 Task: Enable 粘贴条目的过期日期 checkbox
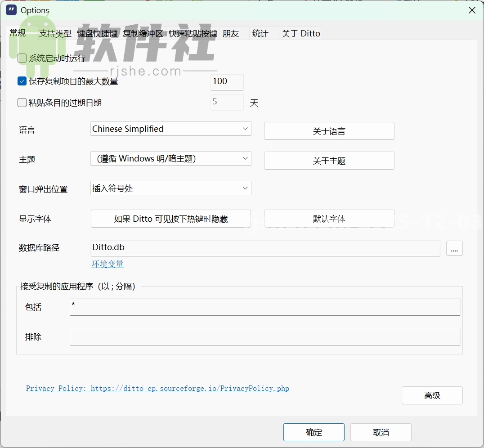(22, 103)
